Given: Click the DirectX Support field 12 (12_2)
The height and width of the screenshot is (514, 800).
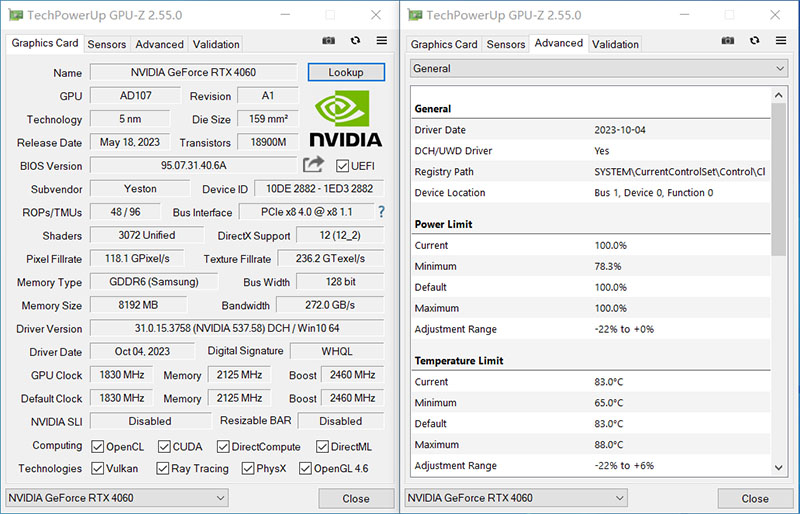Looking at the screenshot, I should pyautogui.click(x=340, y=235).
